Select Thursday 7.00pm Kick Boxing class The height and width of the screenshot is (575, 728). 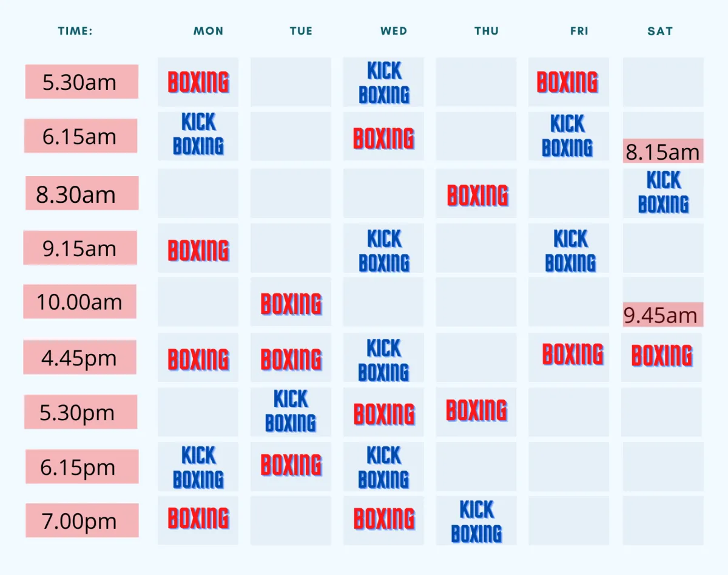click(x=476, y=520)
